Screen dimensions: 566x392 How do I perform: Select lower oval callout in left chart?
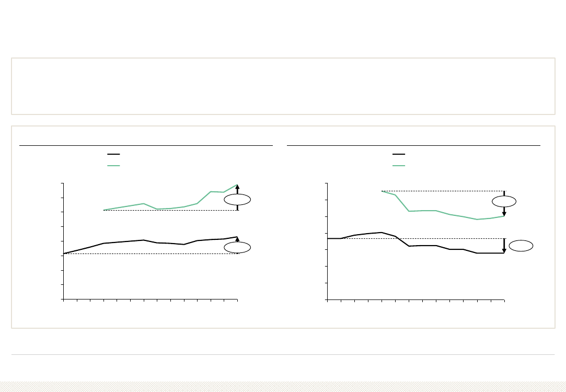[237, 248]
